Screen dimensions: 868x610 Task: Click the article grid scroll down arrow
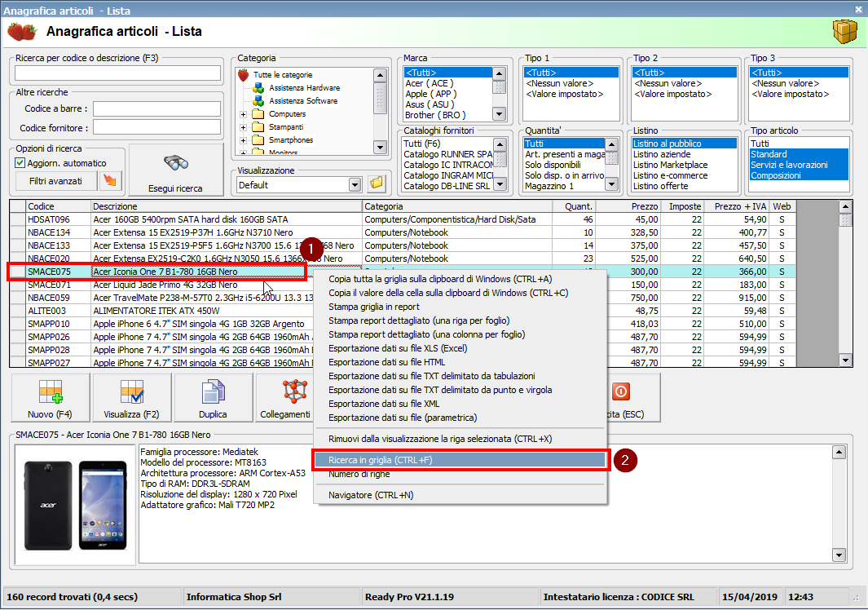point(845,360)
